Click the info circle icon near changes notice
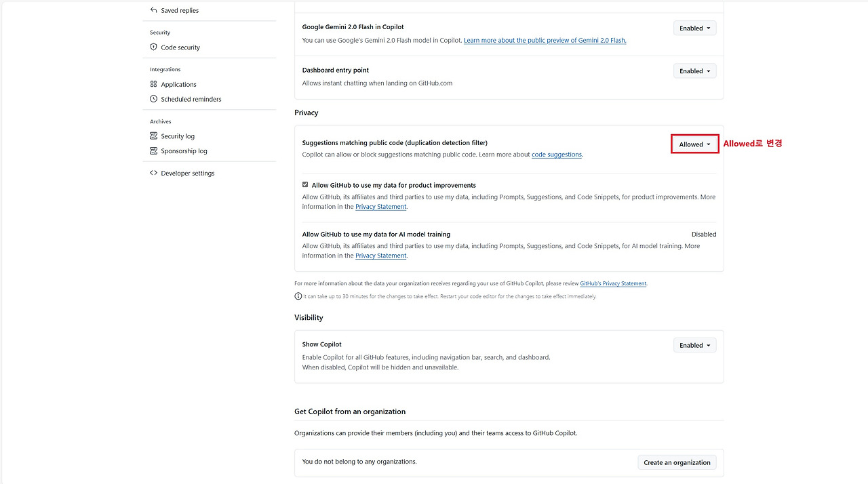Screen dimensions: 868x484 click(298, 296)
